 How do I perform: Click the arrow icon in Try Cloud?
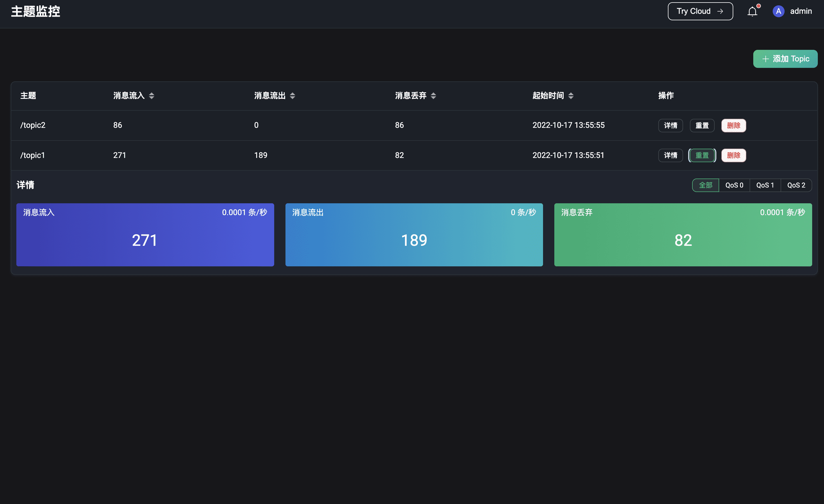[720, 11]
